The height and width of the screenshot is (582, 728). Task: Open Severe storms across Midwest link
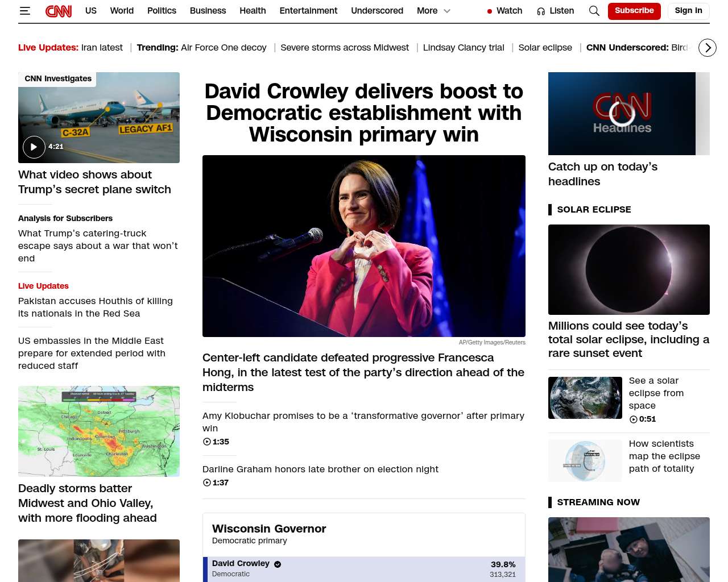click(x=345, y=48)
